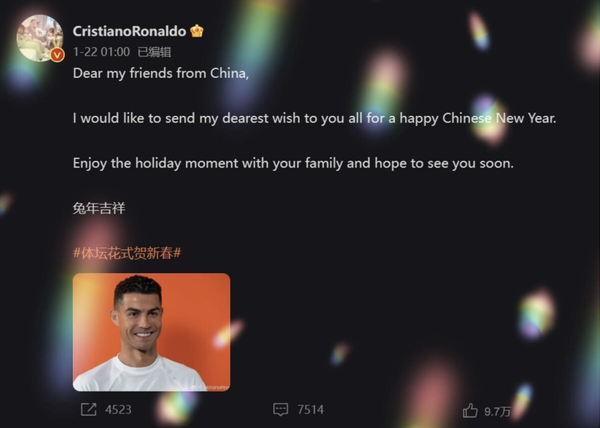Click the 1-22 01:00 post timestamp

pos(101,52)
